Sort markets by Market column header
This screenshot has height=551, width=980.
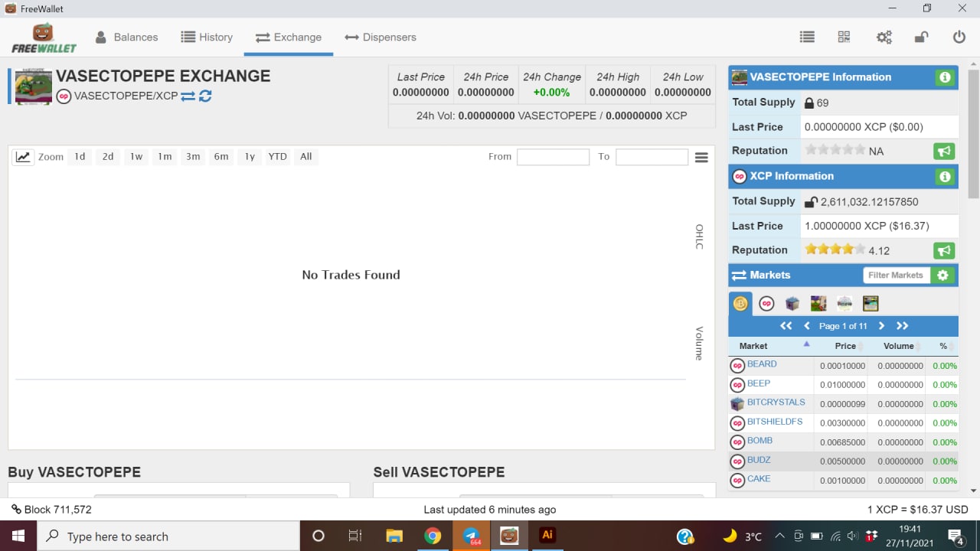pos(770,346)
